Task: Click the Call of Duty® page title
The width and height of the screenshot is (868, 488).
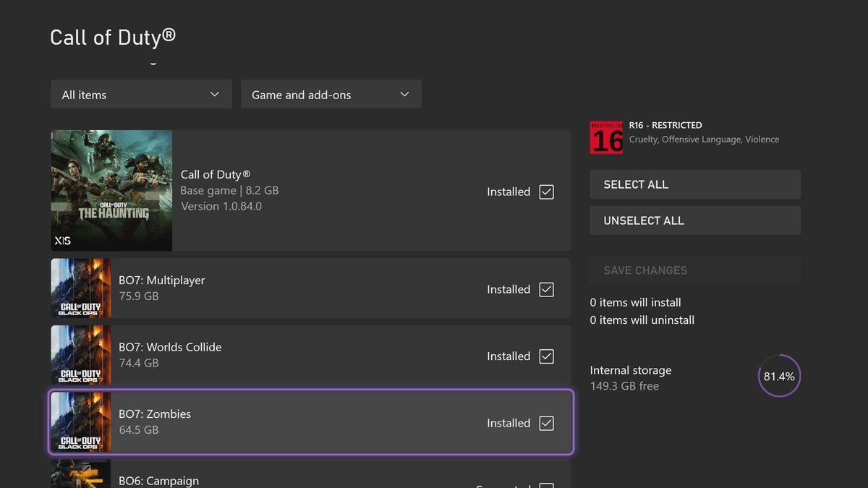Action: [113, 37]
